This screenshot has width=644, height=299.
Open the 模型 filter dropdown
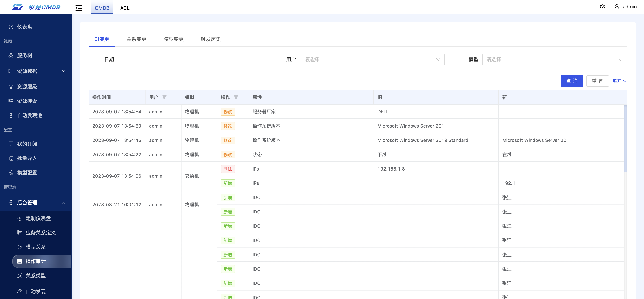pos(554,59)
